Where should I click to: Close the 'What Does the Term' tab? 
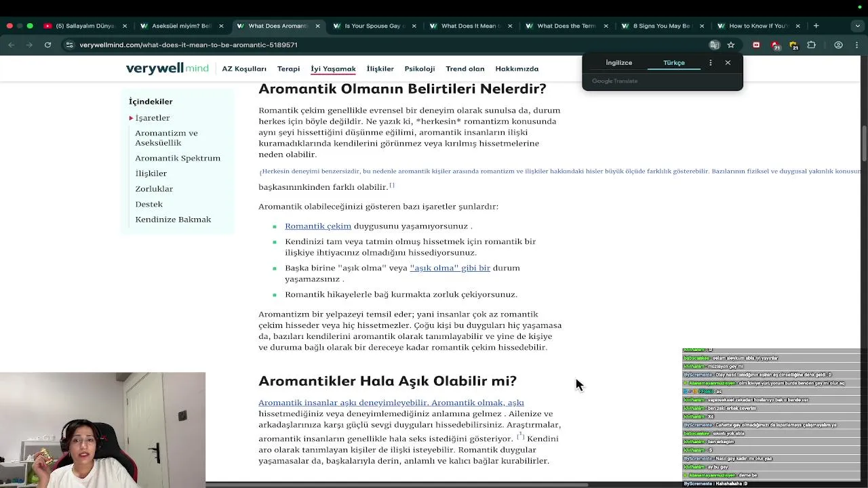click(606, 26)
